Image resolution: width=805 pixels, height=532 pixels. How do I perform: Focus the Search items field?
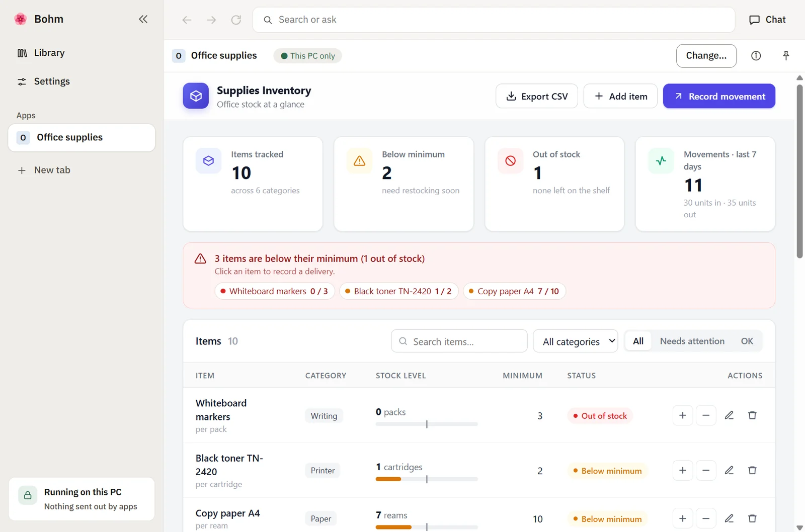(x=459, y=341)
